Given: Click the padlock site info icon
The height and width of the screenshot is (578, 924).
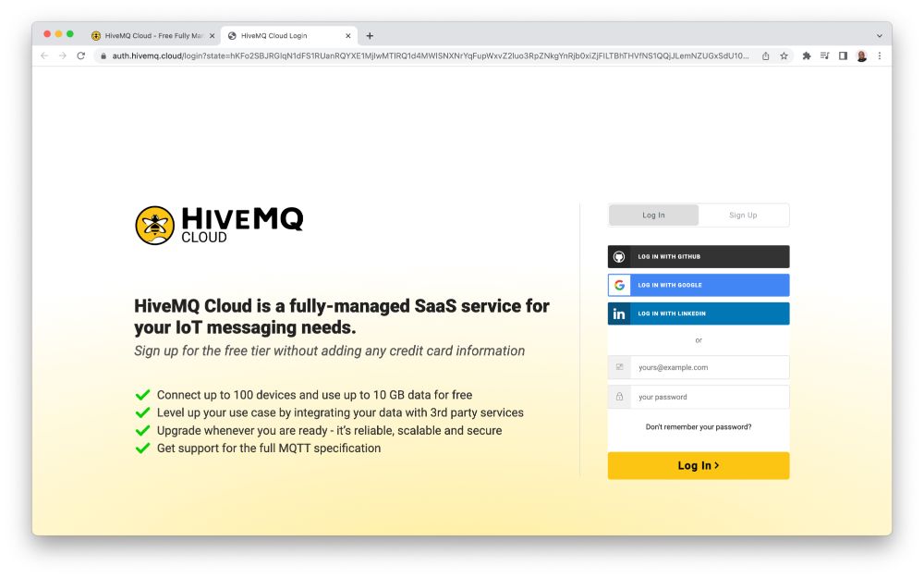Looking at the screenshot, I should pos(103,56).
